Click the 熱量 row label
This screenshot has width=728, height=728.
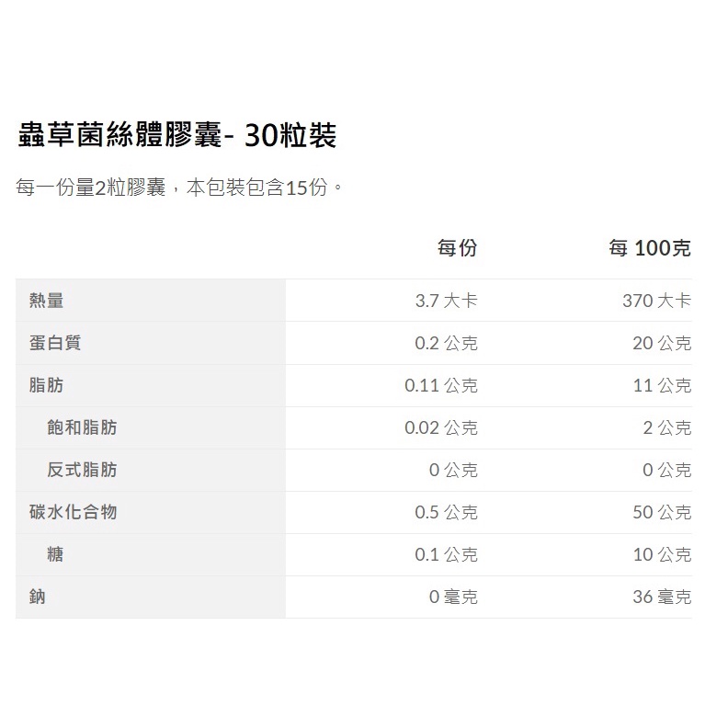(47, 301)
